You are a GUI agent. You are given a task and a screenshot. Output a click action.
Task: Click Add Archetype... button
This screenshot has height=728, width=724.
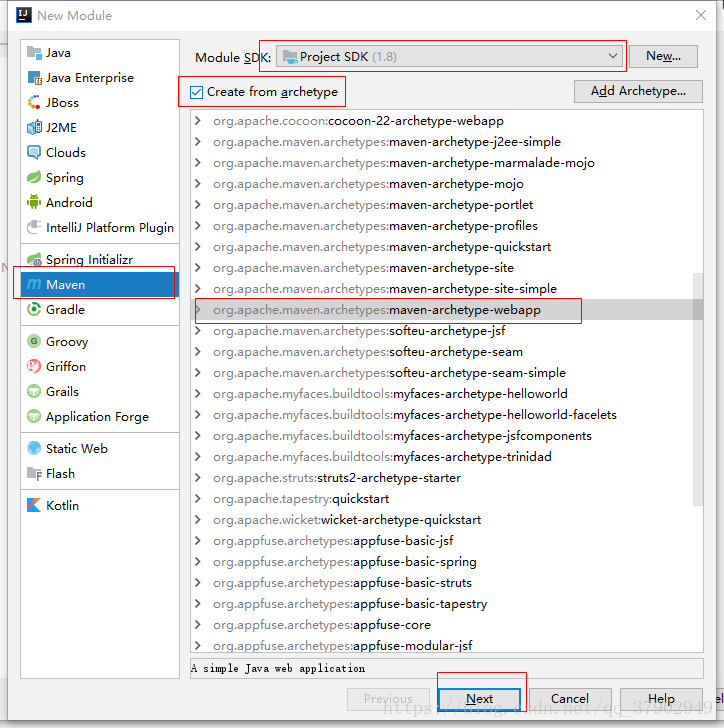(x=638, y=91)
